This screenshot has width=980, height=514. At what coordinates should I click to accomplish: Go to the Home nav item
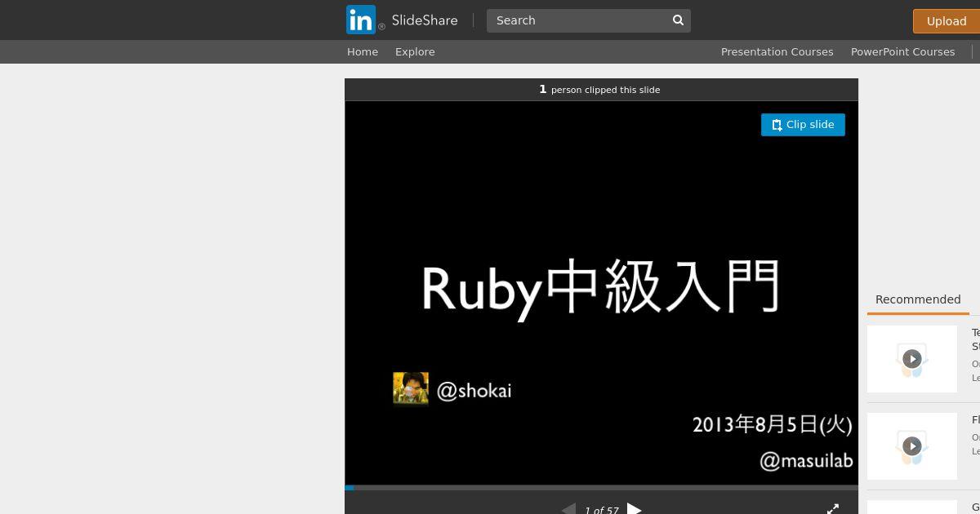click(x=363, y=51)
